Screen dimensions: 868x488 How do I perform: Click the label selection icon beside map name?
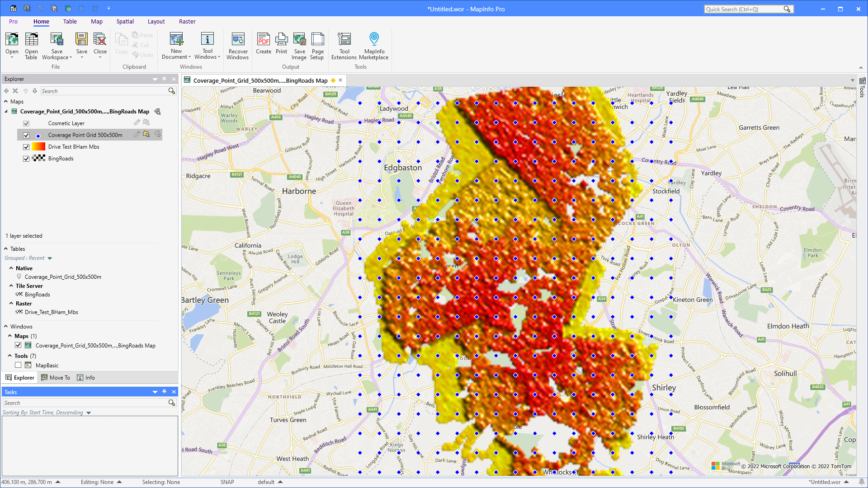point(157,112)
